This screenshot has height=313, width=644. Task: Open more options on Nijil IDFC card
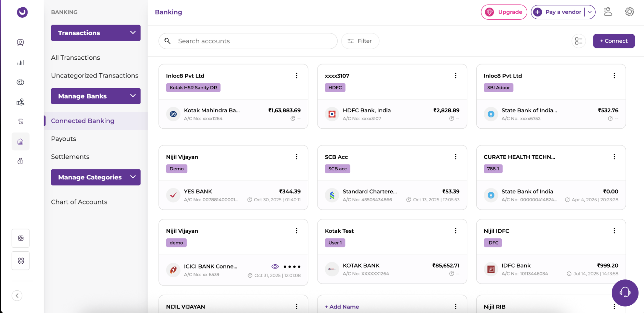pyautogui.click(x=614, y=231)
